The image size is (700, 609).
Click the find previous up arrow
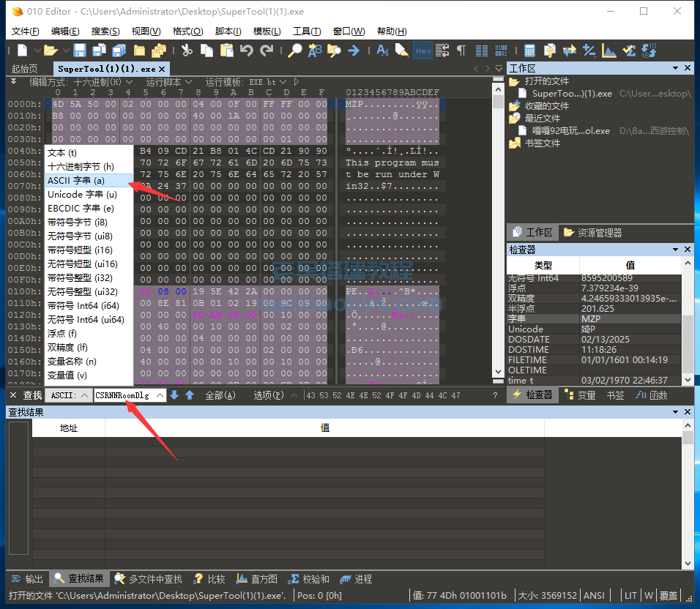click(x=190, y=395)
